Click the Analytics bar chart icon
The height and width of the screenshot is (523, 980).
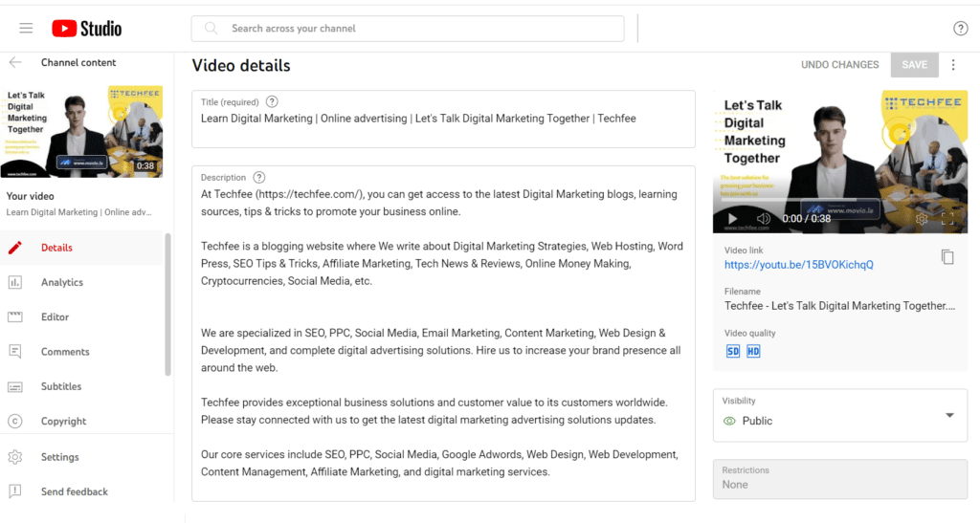click(15, 282)
